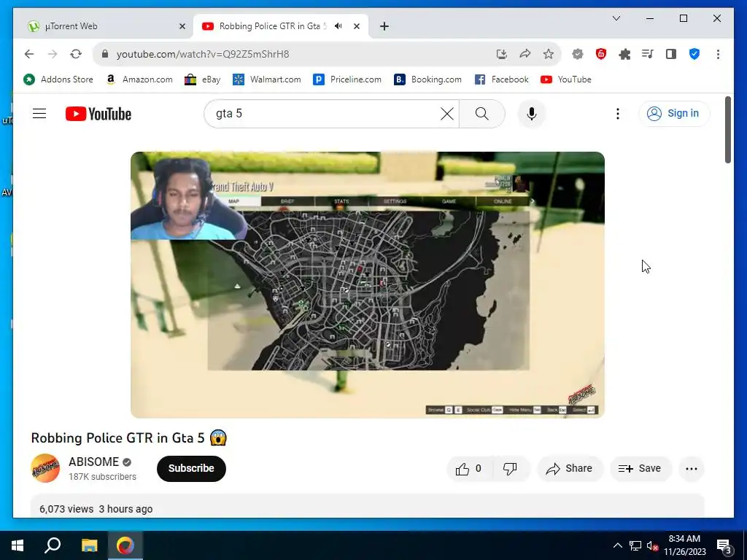Screen dimensions: 747x560
Task: Show hidden system tray icons
Action: (x=617, y=545)
